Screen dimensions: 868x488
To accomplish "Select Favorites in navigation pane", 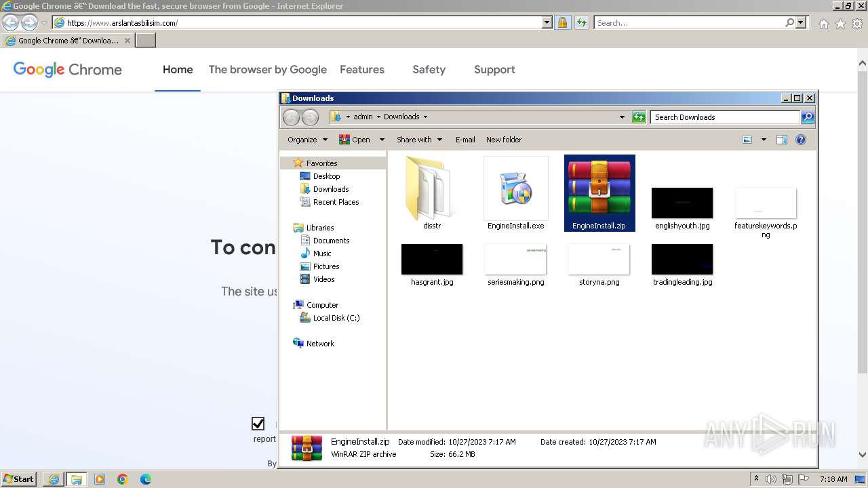I will click(x=321, y=163).
